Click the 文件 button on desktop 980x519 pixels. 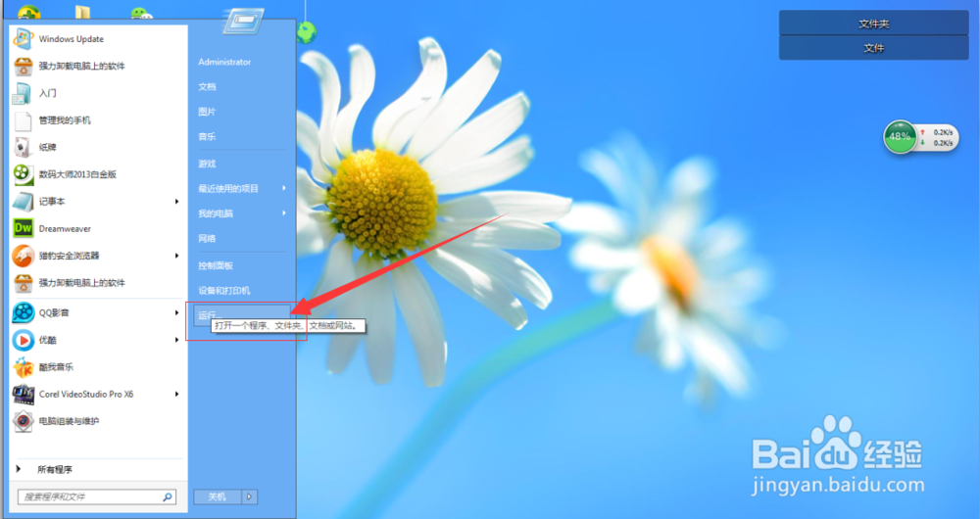[873, 47]
